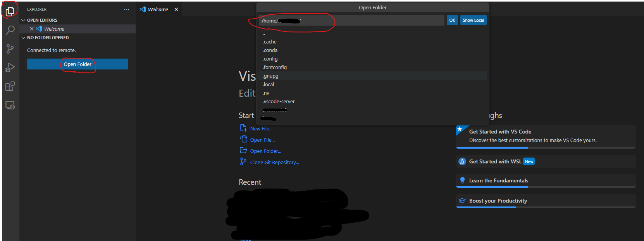Select the parent directory '..' entry
Image resolution: width=644 pixels, height=241 pixels.
[373, 33]
